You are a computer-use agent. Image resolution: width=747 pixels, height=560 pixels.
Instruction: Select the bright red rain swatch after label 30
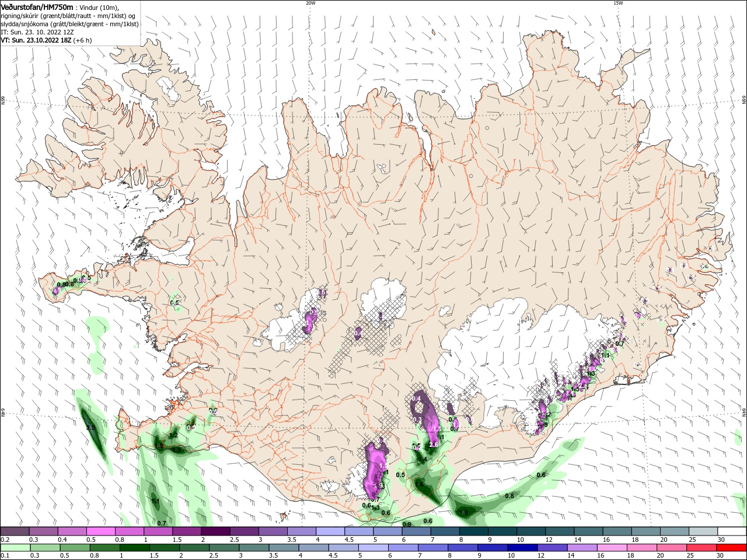(x=731, y=548)
